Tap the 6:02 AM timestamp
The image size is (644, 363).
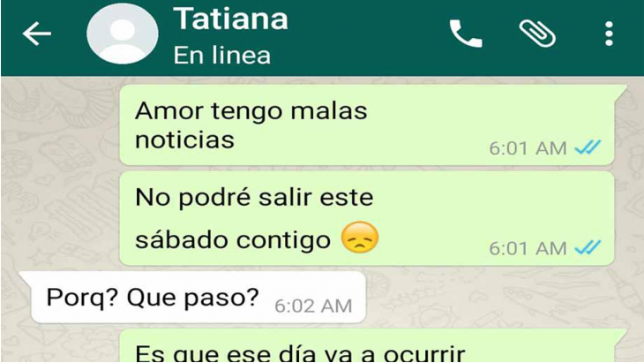pos(313,306)
